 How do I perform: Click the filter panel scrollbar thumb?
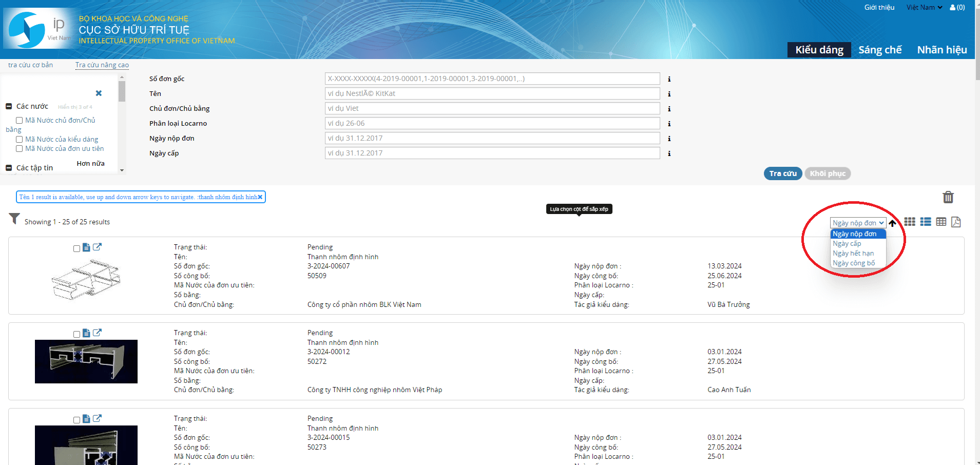click(x=122, y=91)
